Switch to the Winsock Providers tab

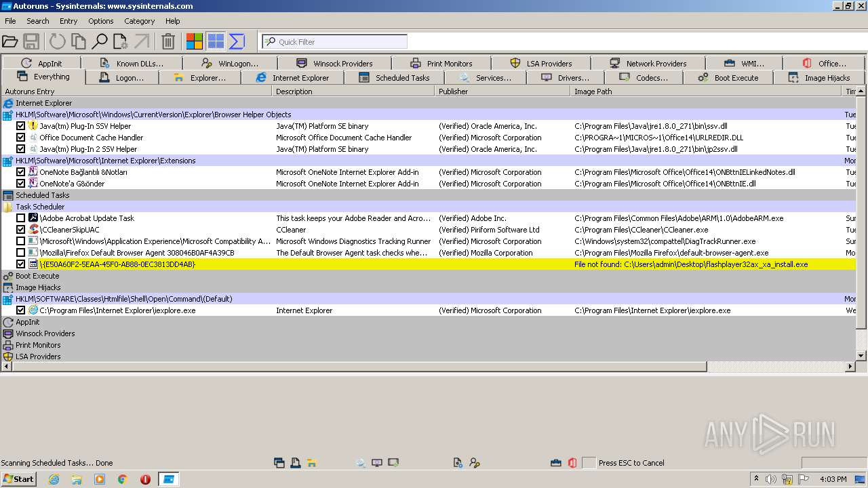[334, 63]
